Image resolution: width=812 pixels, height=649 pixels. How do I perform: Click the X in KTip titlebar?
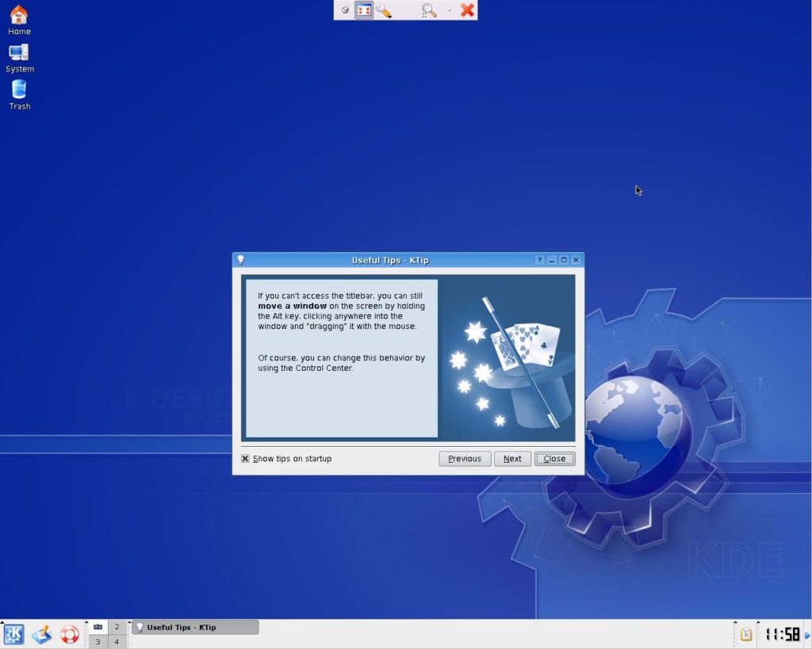[x=576, y=260]
